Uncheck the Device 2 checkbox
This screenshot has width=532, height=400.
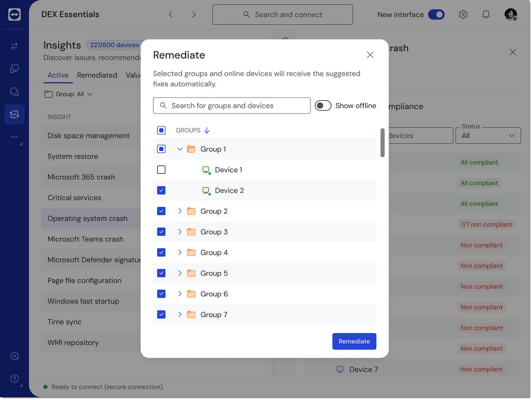161,190
